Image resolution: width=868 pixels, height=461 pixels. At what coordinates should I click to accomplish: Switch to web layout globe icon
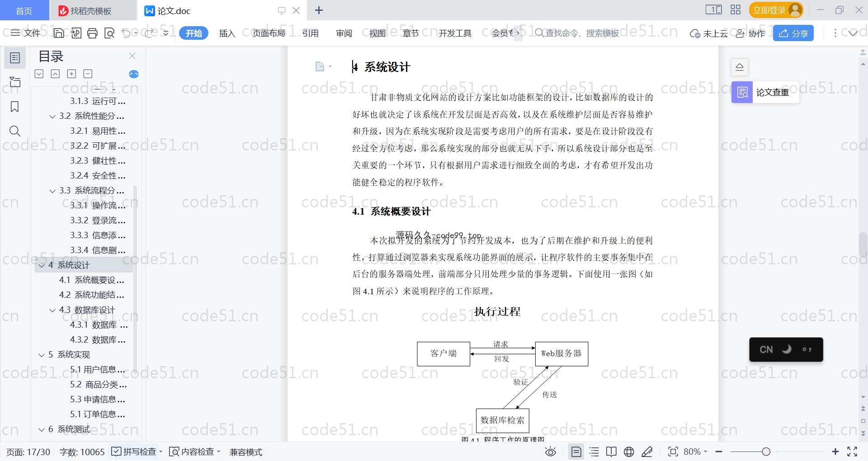(x=629, y=452)
